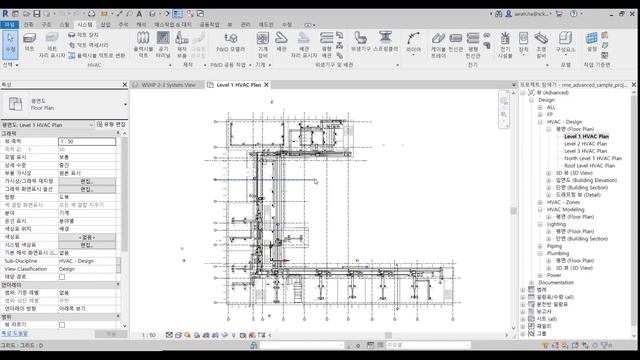The width and height of the screenshot is (640, 360).
Task: Choose the Flex Duct tool
Action: (x=143, y=45)
